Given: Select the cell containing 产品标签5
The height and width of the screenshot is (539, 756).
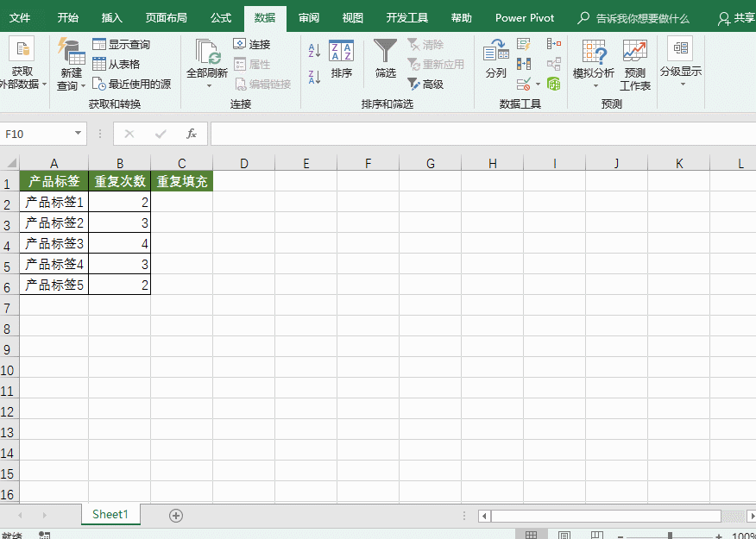Looking at the screenshot, I should pos(54,285).
